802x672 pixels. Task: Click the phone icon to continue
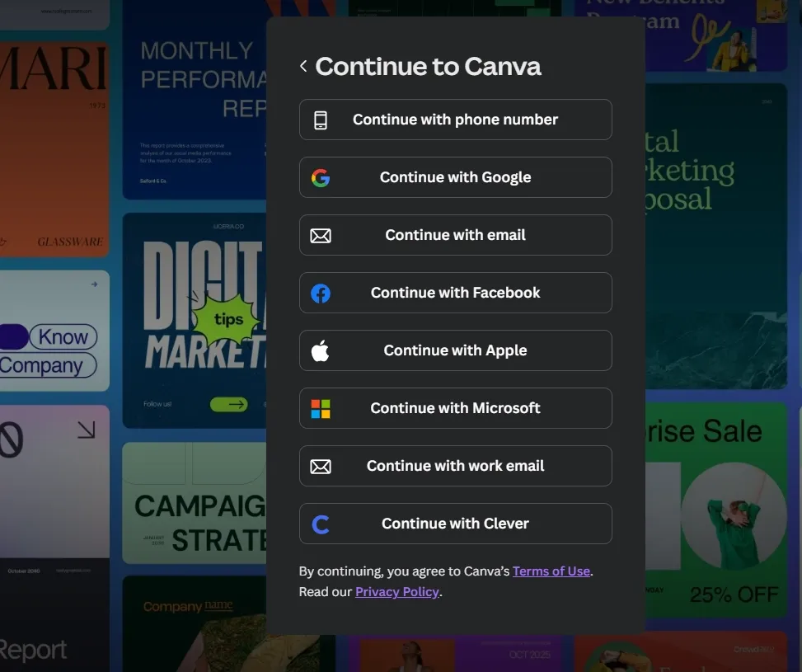[x=321, y=120]
